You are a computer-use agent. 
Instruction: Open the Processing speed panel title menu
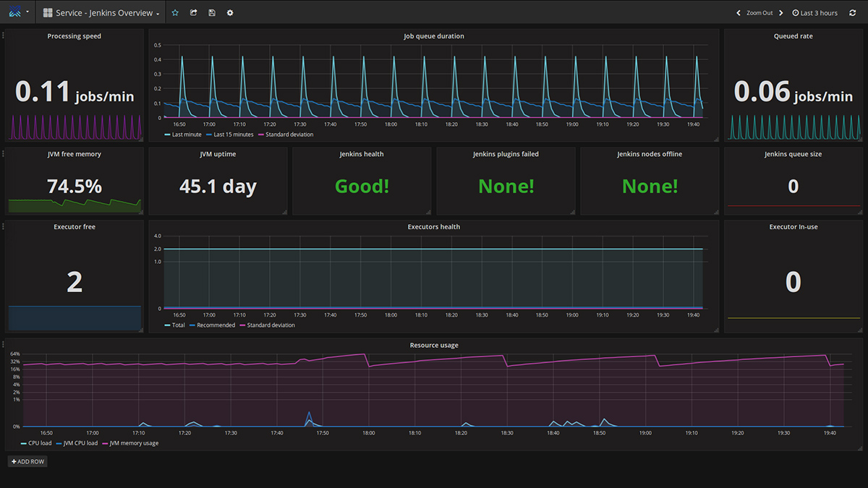75,36
